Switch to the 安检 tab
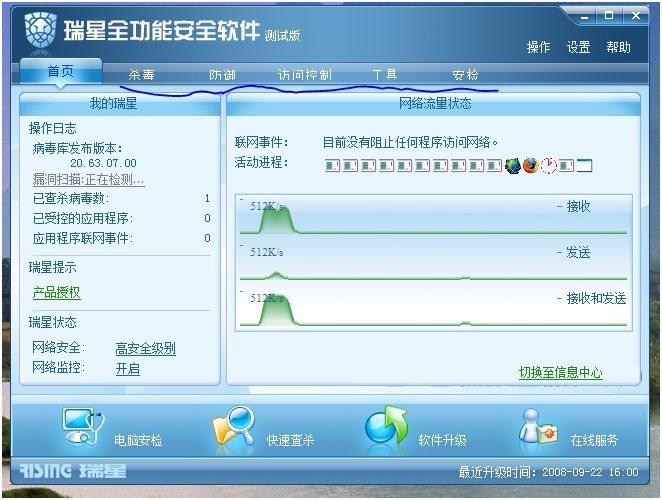 465,75
